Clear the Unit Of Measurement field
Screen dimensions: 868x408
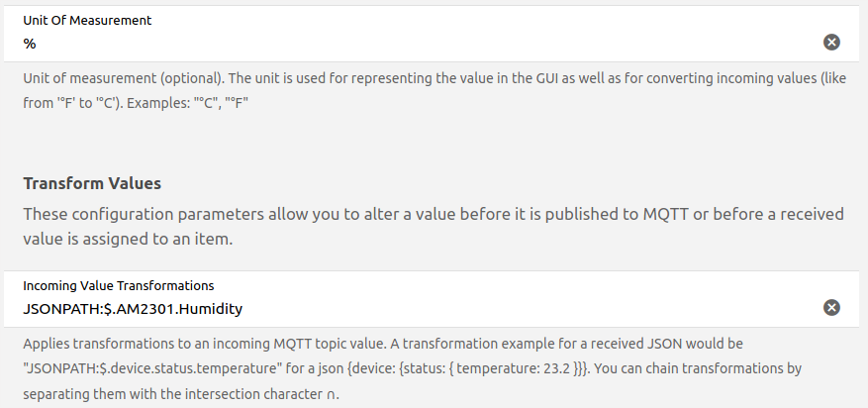coord(831,42)
